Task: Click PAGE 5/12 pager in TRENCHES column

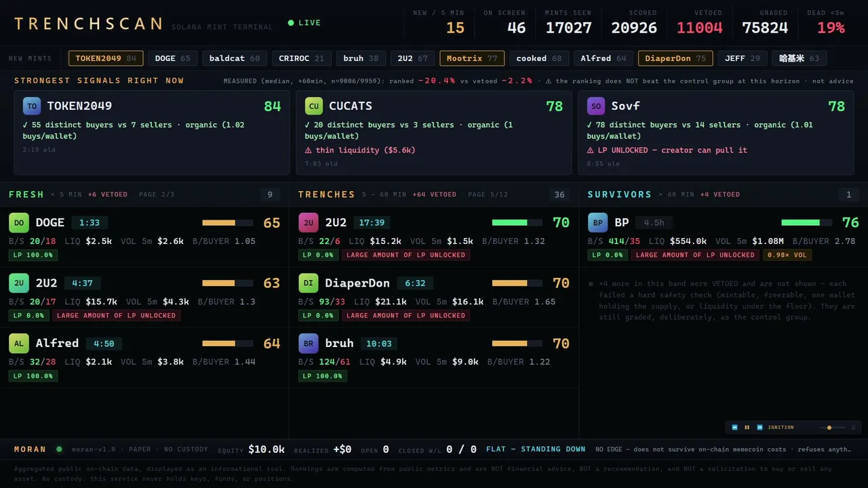Action: [488, 195]
